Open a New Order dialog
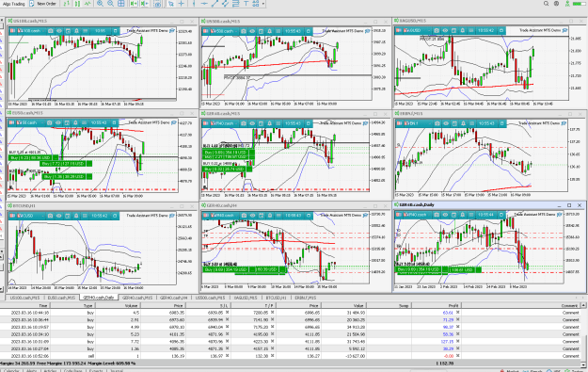The image size is (588, 372). point(42,4)
